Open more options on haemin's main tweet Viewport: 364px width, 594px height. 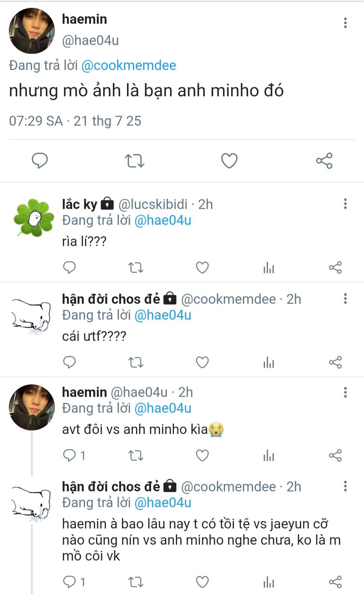345,23
